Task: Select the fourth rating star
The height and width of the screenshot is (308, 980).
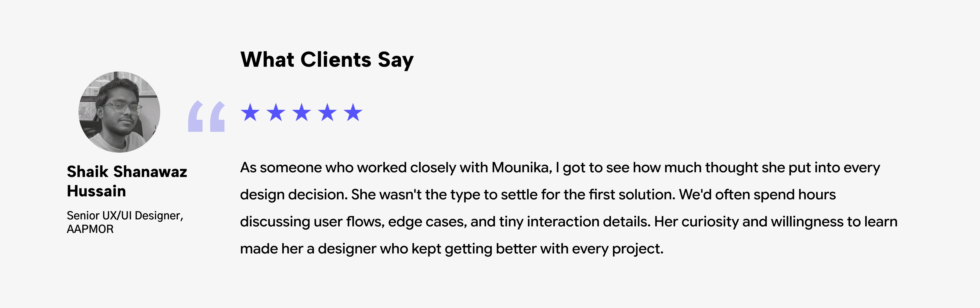Action: pyautogui.click(x=328, y=113)
